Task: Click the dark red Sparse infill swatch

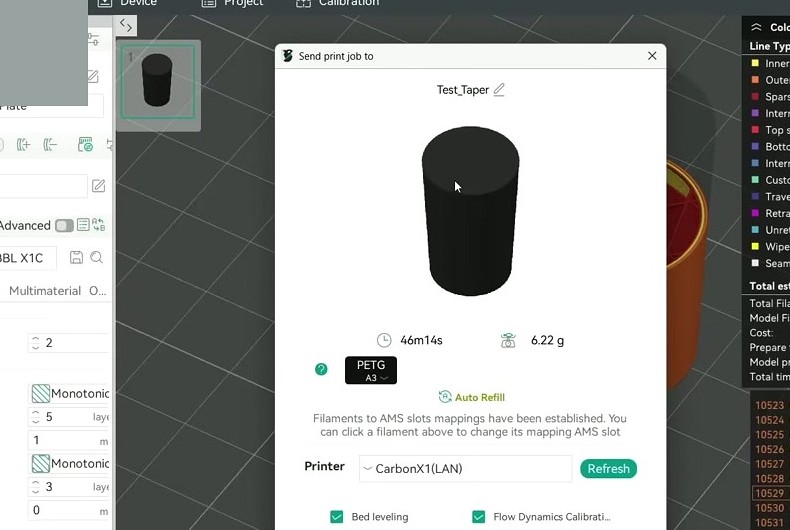Action: pyautogui.click(x=755, y=96)
